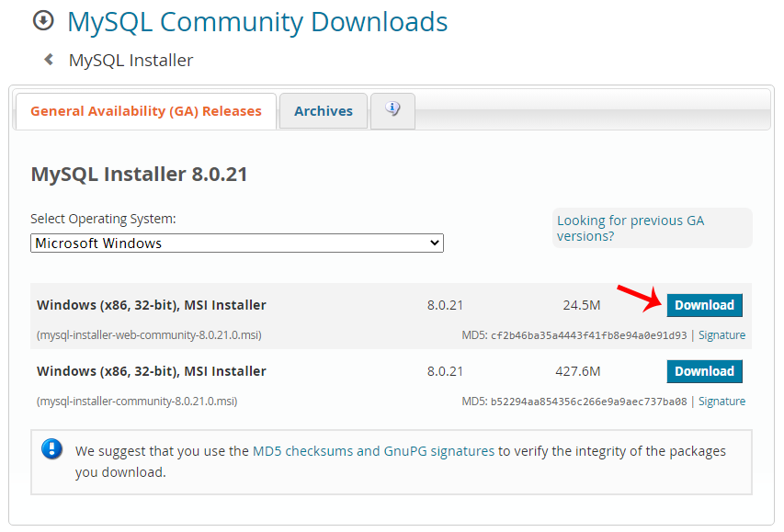Open Signature link for the web-community MSI
This screenshot has height=532, width=784.
(722, 335)
